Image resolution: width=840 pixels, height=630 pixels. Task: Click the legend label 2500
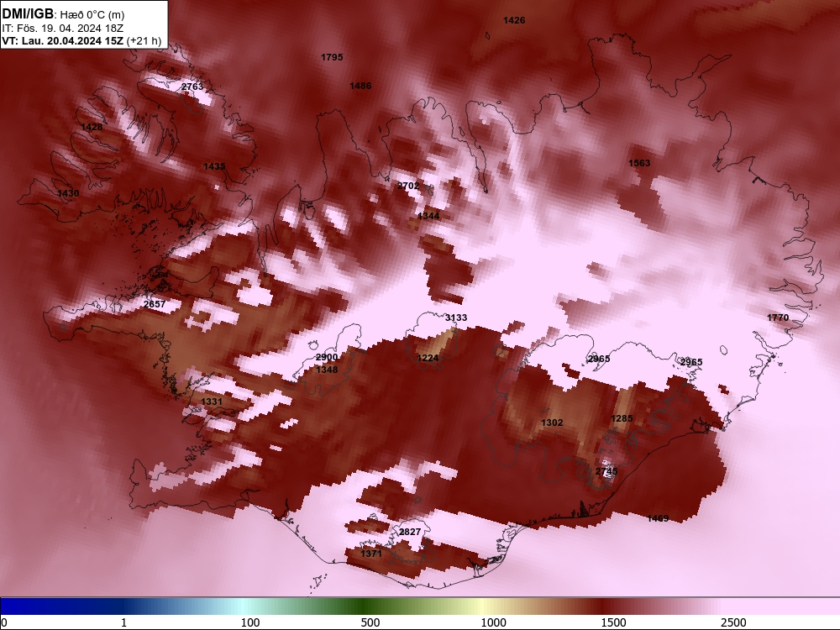pyautogui.click(x=733, y=622)
